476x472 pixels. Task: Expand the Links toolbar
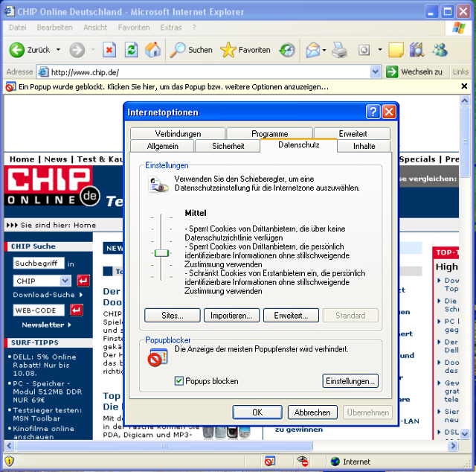pyautogui.click(x=460, y=72)
